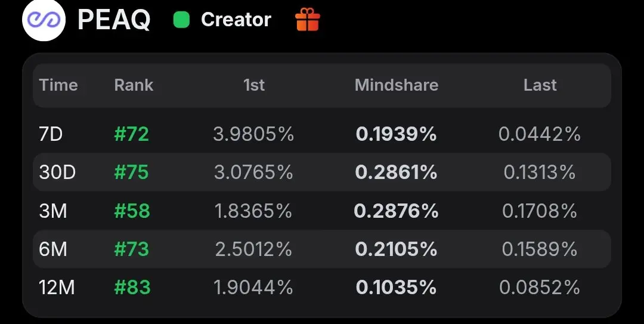Image resolution: width=644 pixels, height=324 pixels.
Task: Open the #83 rank for 12M
Action: [132, 287]
